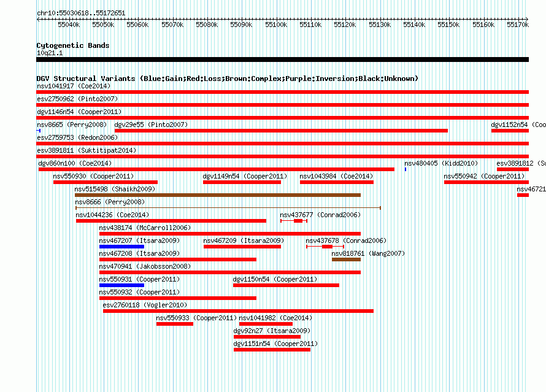Viewport: 546px width, 392px height.
Task: Click the DGV Structural Variants track title
Action: 228,79
